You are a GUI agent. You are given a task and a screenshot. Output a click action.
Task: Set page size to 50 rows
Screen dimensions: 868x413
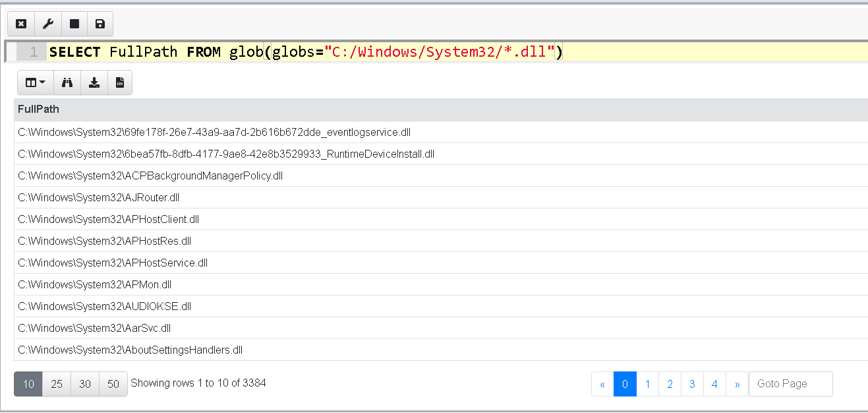113,384
